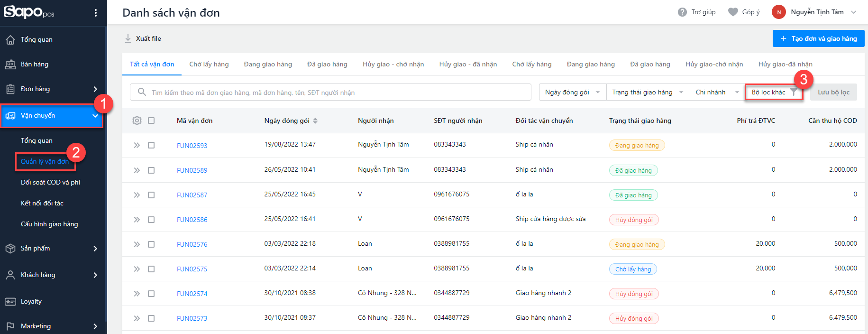Switch to the Chờ lấy hàng tab
Viewport: 868px width, 334px height.
pos(209,64)
